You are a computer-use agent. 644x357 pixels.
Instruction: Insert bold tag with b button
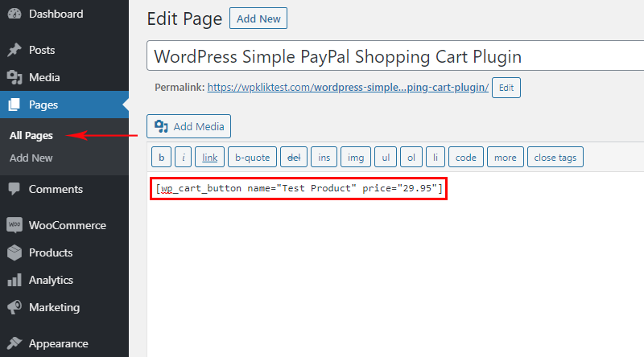[162, 157]
